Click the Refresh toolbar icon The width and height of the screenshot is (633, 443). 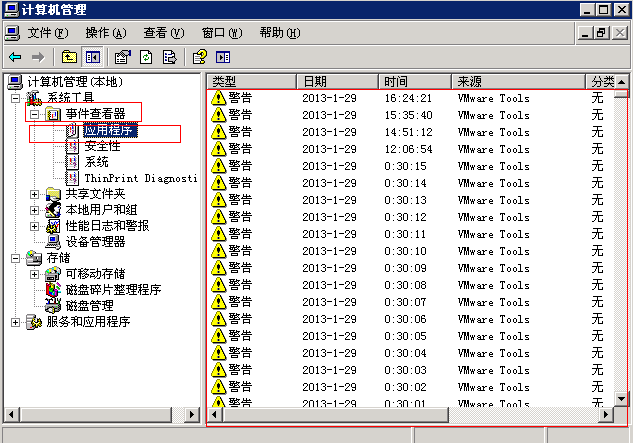146,57
